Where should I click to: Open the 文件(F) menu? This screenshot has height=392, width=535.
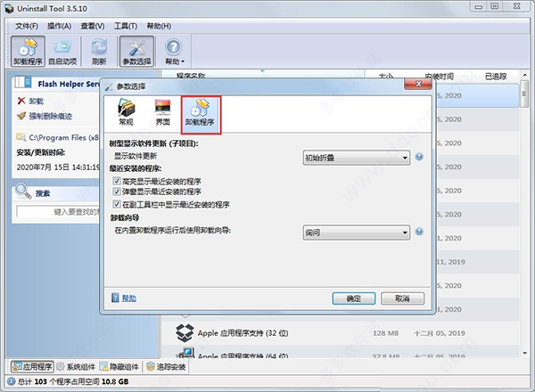(26, 26)
